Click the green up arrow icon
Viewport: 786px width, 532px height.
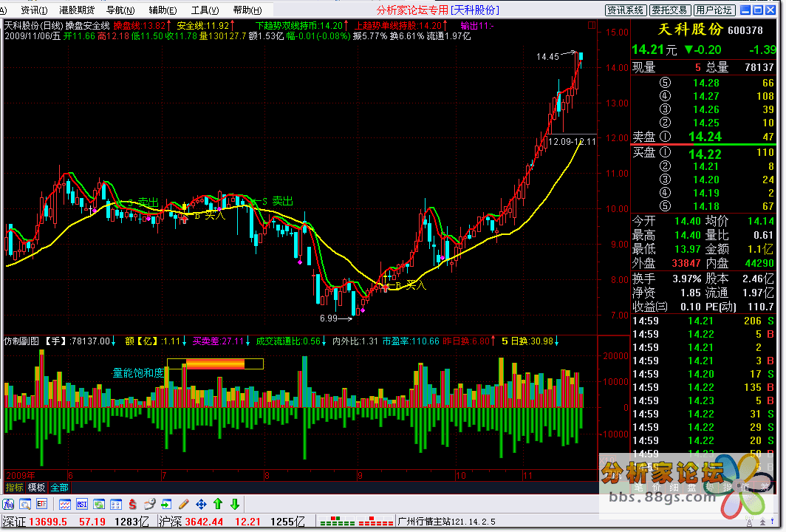coord(218,504)
